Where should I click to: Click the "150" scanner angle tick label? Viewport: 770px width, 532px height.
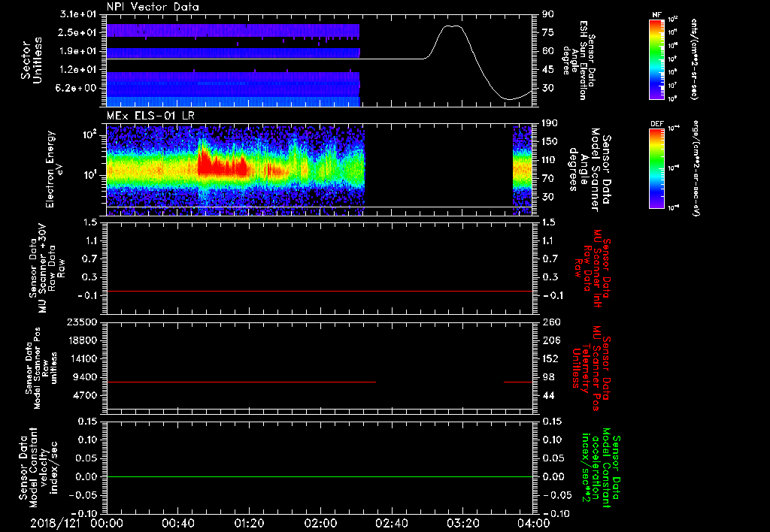point(550,142)
